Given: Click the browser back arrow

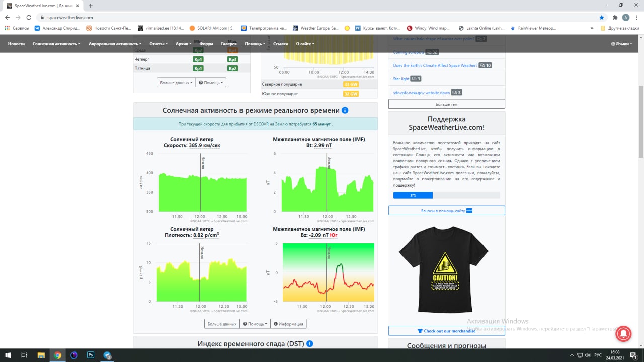Looking at the screenshot, I should coord(7,17).
